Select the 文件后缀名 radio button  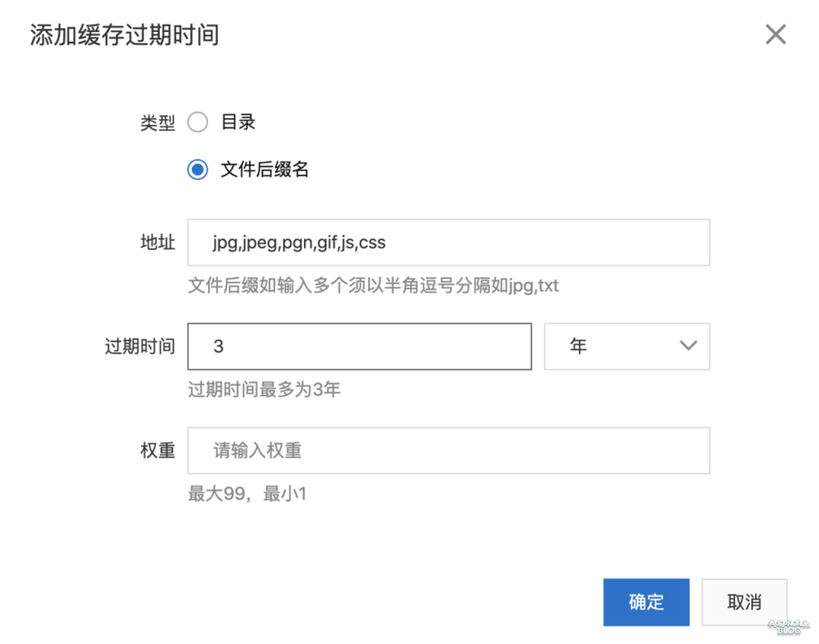pyautogui.click(x=198, y=170)
